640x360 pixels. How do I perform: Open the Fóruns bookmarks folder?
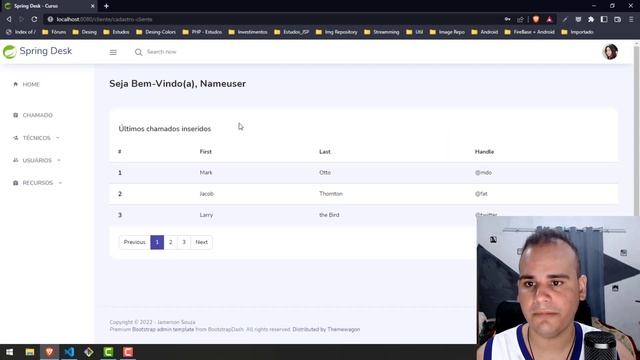54,32
